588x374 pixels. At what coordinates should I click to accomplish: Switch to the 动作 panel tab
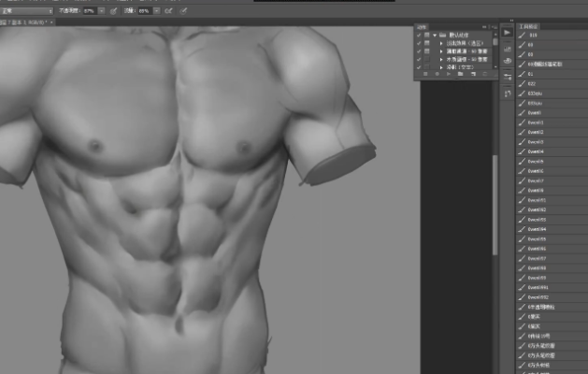coord(422,27)
